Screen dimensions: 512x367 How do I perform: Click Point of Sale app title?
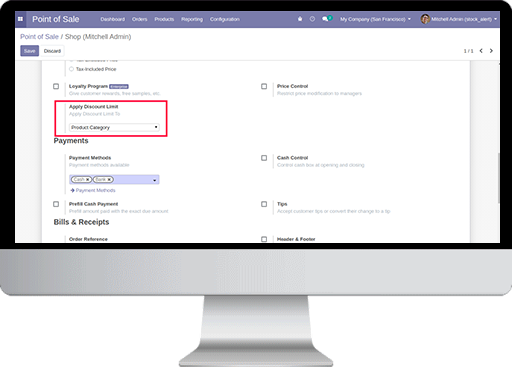(x=56, y=19)
